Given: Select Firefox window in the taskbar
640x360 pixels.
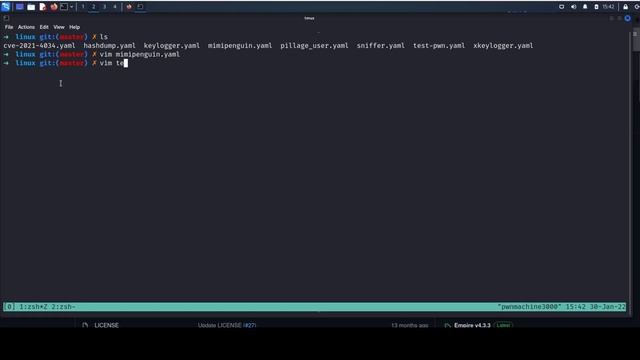Looking at the screenshot, I should (x=129, y=7).
